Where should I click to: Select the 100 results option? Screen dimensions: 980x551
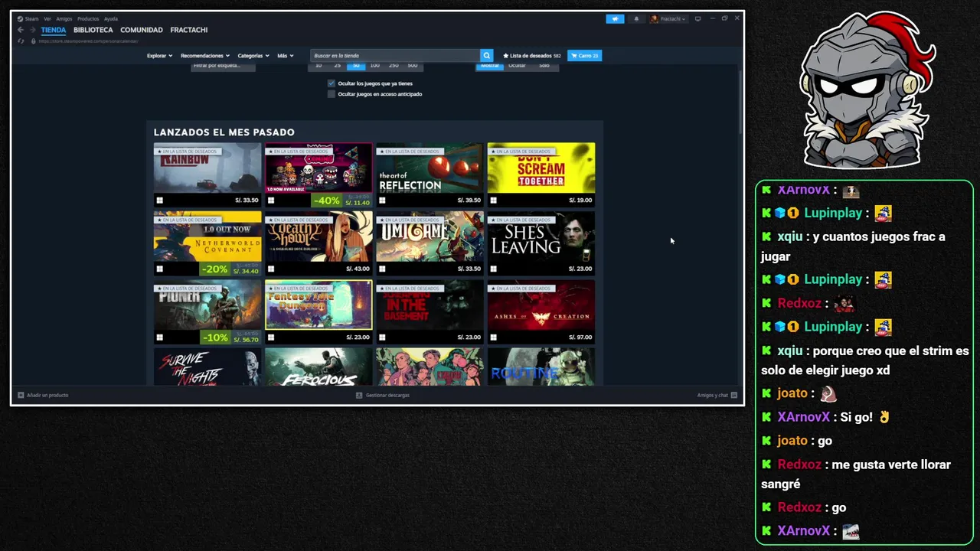click(374, 66)
